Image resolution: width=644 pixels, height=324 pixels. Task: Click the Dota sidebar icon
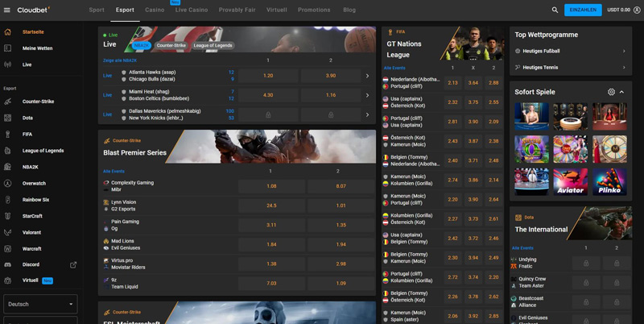[7, 118]
